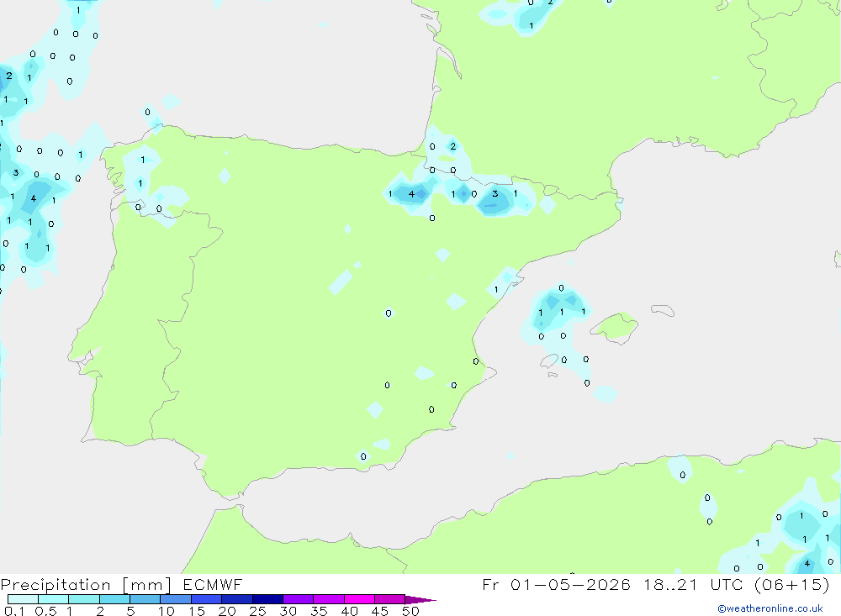The width and height of the screenshot is (841, 616).
Task: Click the 0.5 to 1 mm legend color
Action: click(53, 599)
